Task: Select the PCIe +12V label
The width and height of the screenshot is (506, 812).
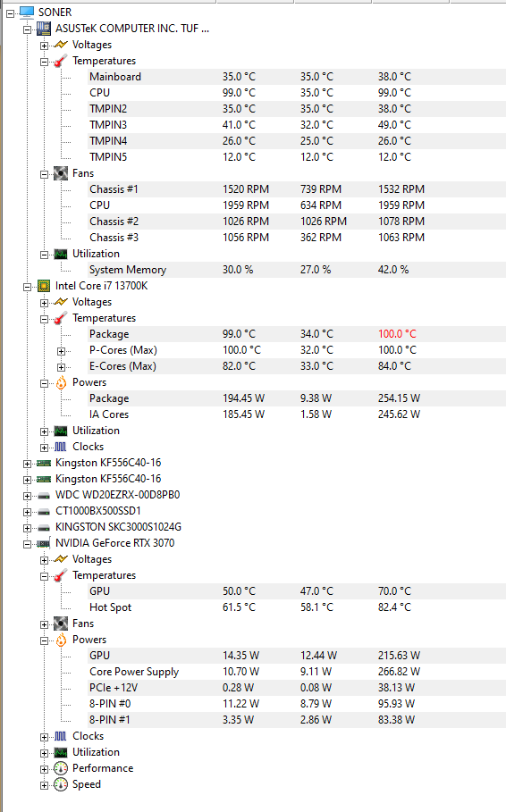Action: [x=114, y=688]
